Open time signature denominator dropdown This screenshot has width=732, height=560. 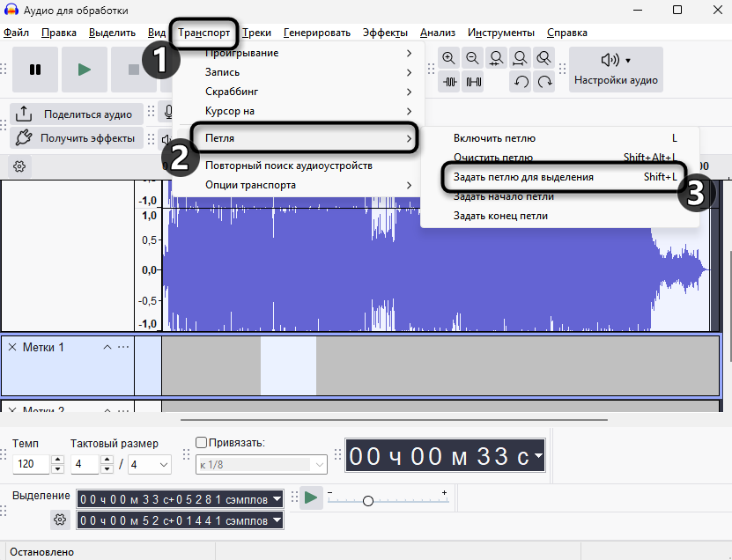[150, 464]
